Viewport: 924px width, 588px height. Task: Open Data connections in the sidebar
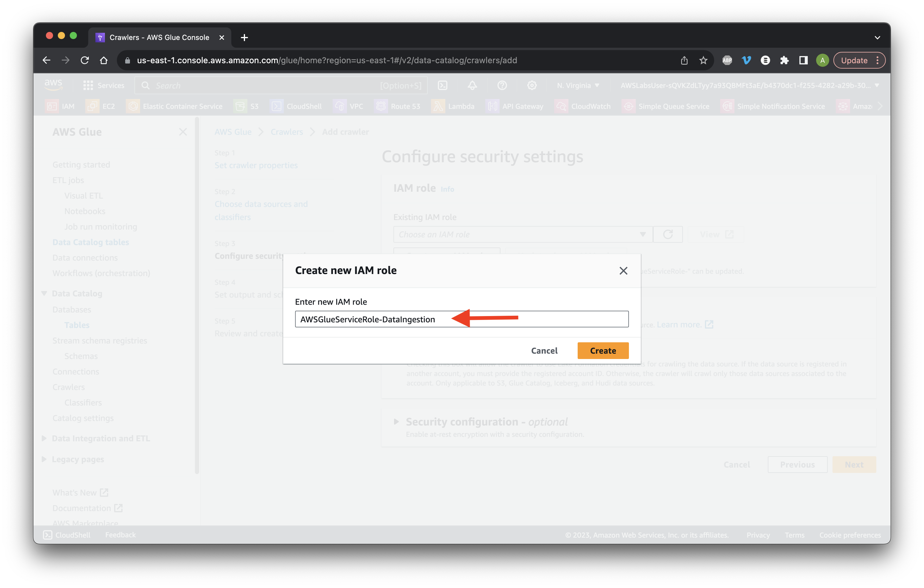click(85, 258)
